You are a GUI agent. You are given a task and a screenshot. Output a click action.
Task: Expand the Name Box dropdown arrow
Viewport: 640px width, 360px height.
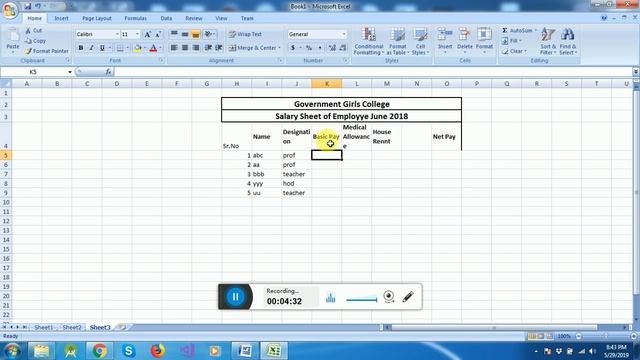[70, 72]
